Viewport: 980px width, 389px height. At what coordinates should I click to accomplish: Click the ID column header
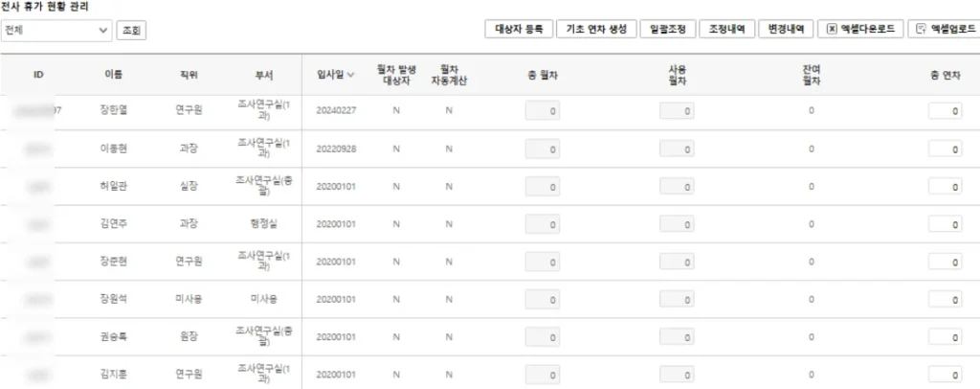tap(38, 75)
